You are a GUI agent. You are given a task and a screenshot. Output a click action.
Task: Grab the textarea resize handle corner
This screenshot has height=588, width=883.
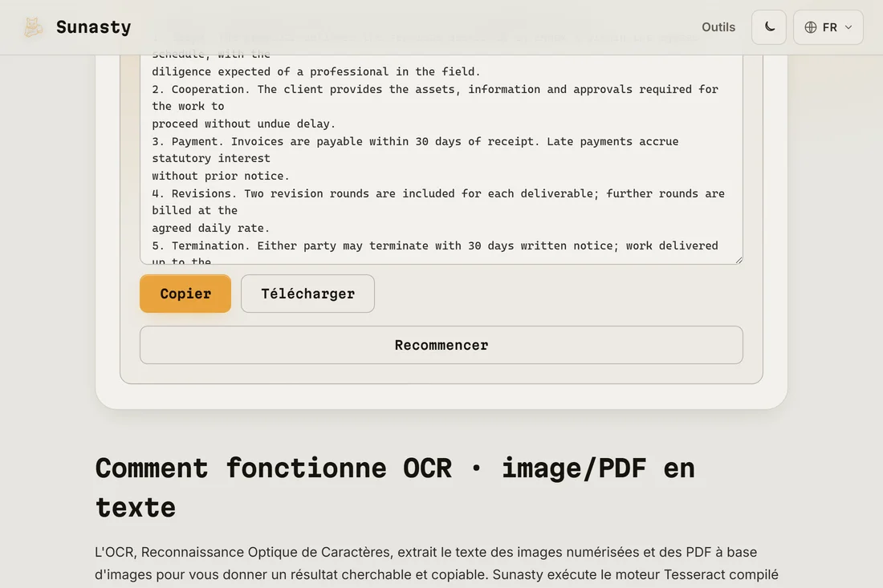739,259
